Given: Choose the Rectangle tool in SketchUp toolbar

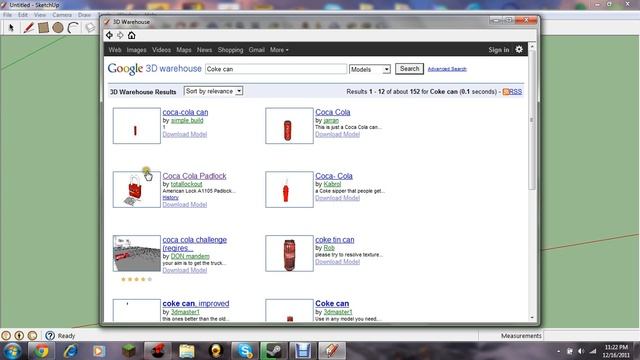Looking at the screenshot, I should point(43,28).
